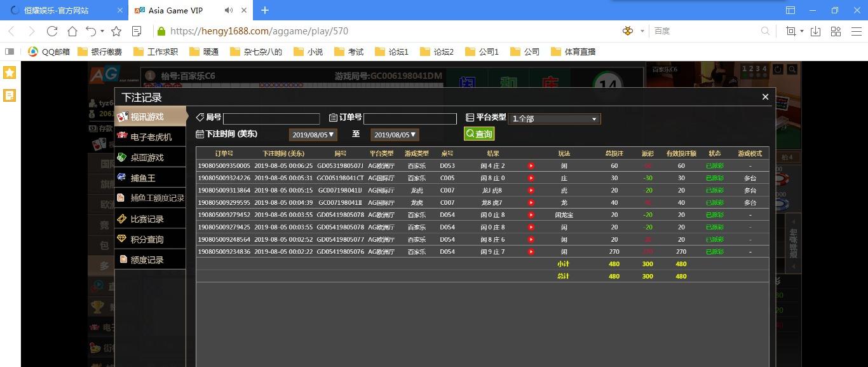Open the QQ邮箱 bookmark
The image size is (868, 367).
tap(49, 52)
